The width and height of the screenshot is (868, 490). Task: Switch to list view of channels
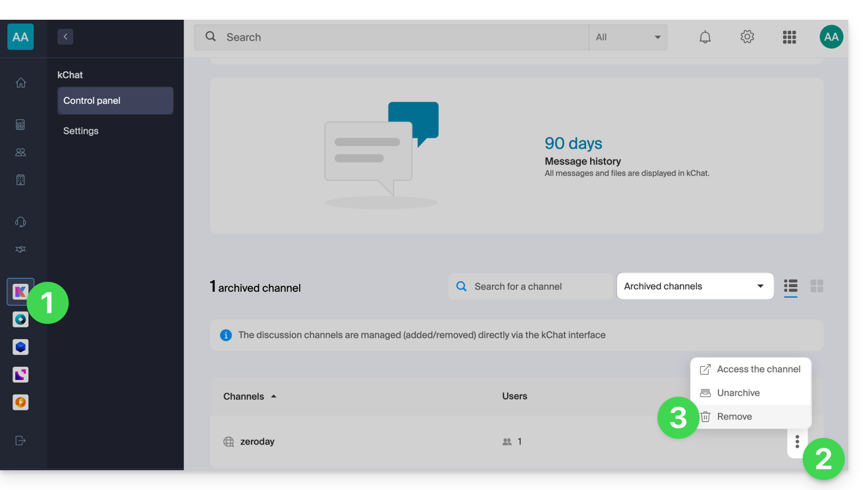[790, 286]
